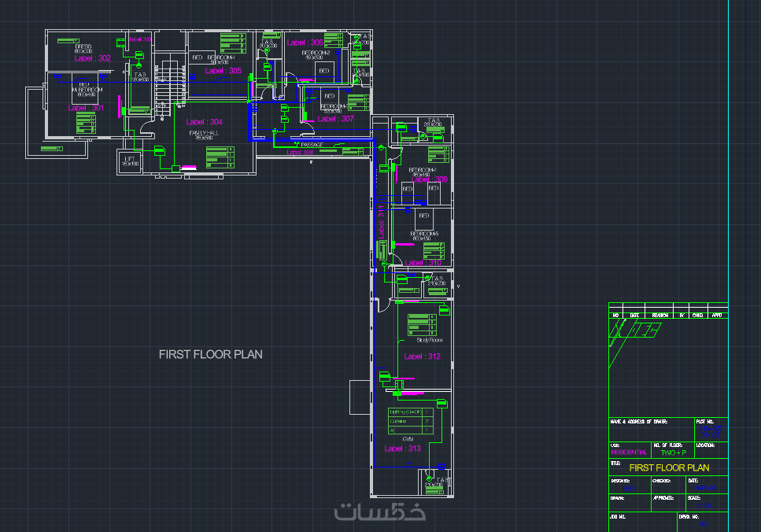
Task: Pick the 'Label : 307' annotation
Action: 335,119
